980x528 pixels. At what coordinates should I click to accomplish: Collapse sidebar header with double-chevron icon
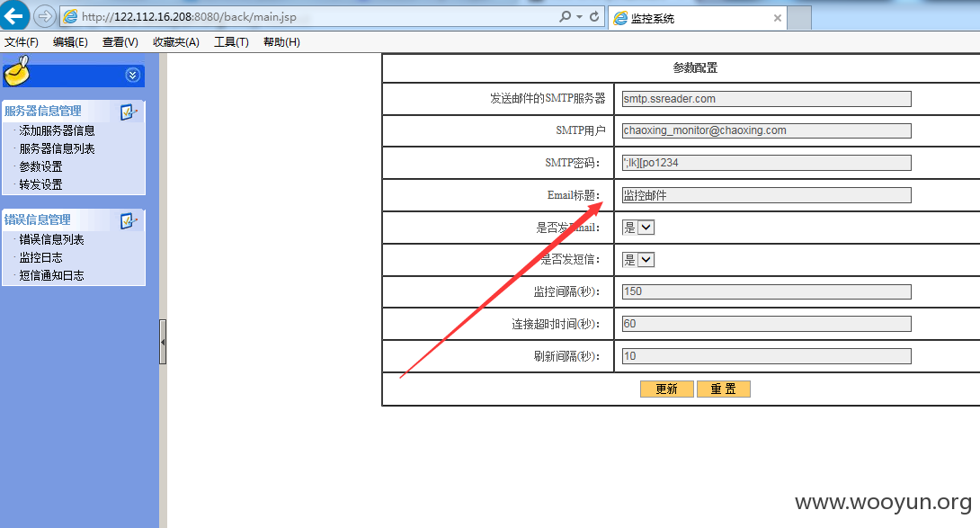coord(132,75)
